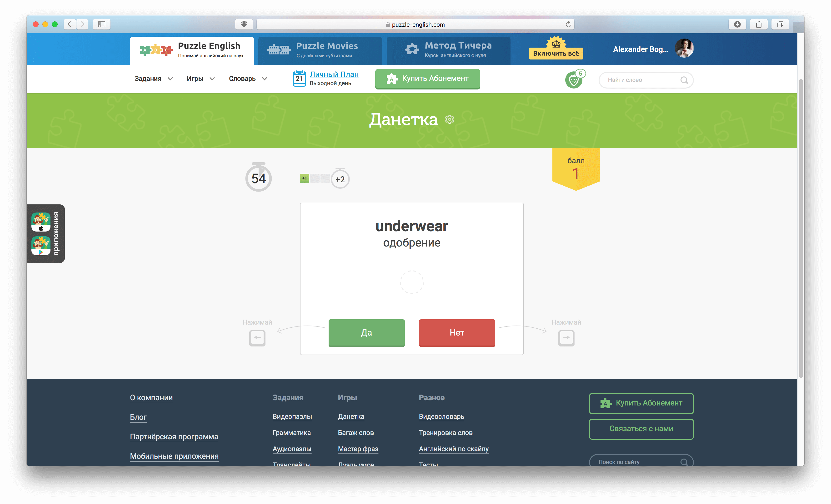The width and height of the screenshot is (831, 504).
Task: Click the right arrow key hint icon
Action: pyautogui.click(x=566, y=338)
